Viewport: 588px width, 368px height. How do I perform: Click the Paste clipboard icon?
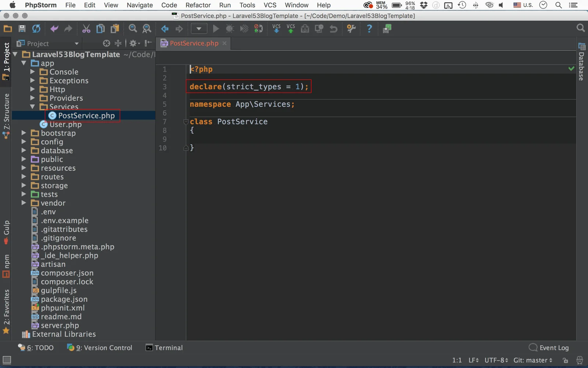tap(115, 29)
